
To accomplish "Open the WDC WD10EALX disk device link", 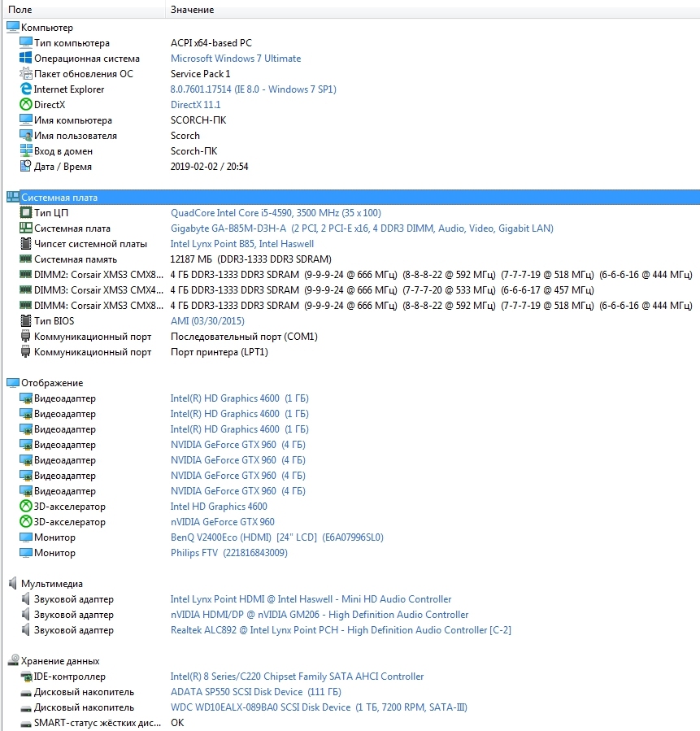I will [319, 707].
